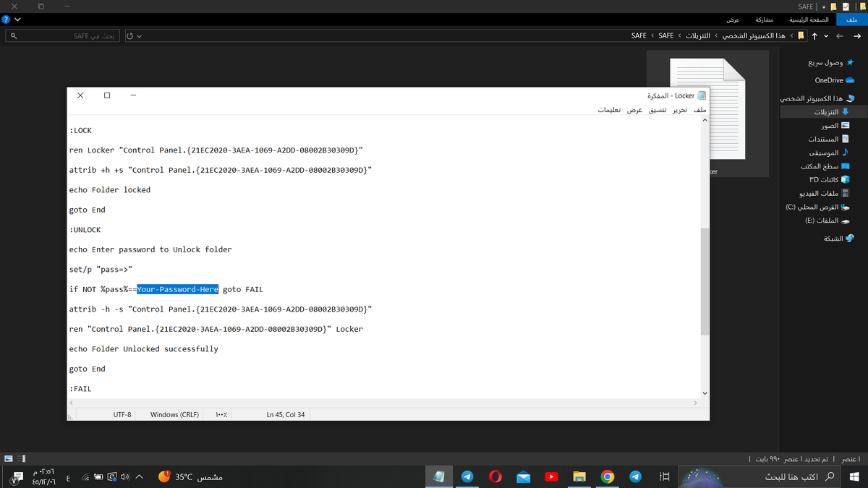
Task: Open recent locations dropdown in Explorer
Action: (x=826, y=35)
